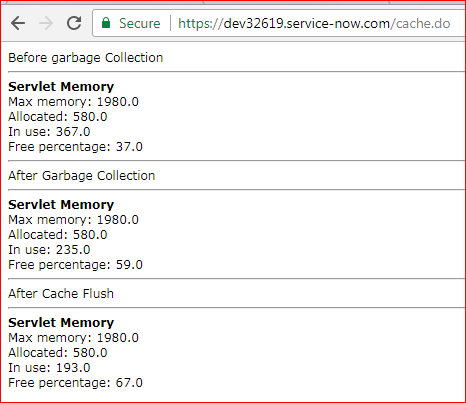Click the After Cache Flush heading
The width and height of the screenshot is (466, 403).
coord(61,294)
